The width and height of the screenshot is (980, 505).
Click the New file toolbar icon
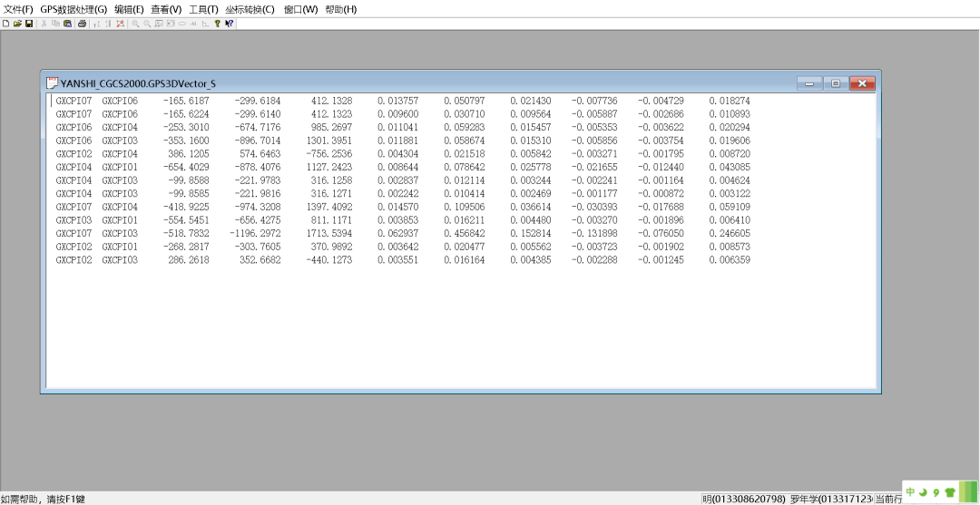5,24
